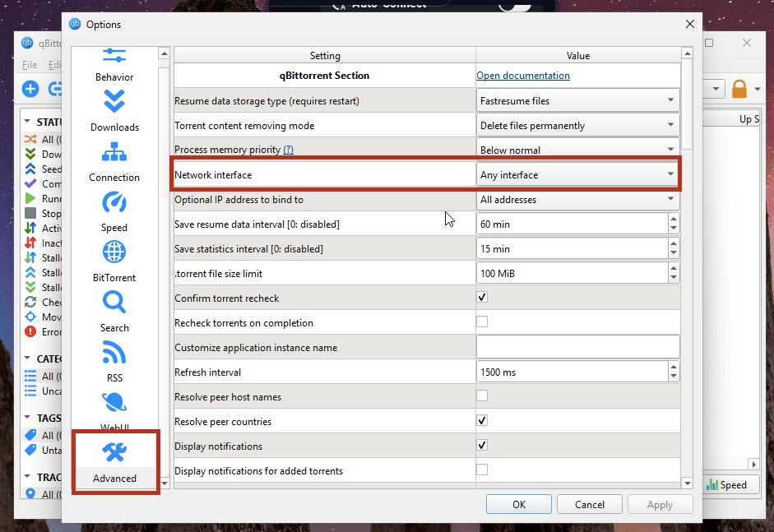The image size is (774, 532).
Task: Open Resume data storage type dropdown
Action: click(577, 100)
